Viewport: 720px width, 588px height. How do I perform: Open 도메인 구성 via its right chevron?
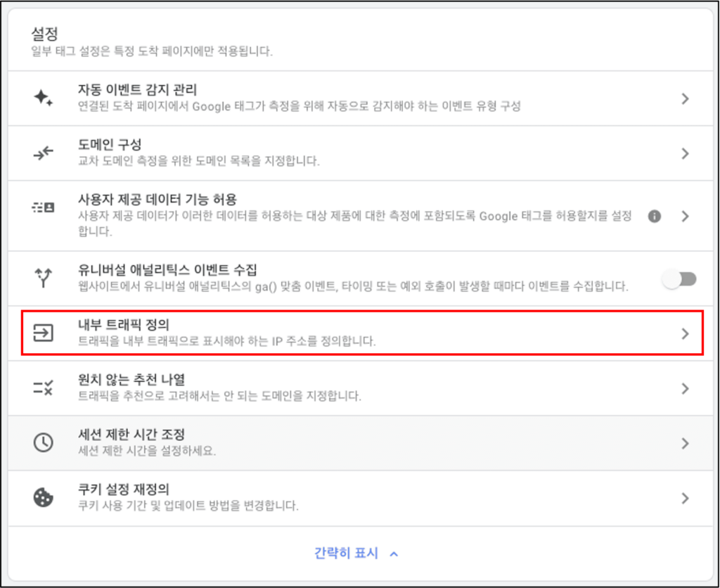pyautogui.click(x=685, y=153)
